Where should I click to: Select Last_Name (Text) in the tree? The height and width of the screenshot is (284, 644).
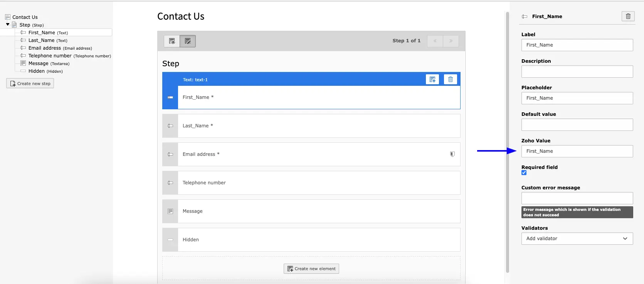coord(48,40)
